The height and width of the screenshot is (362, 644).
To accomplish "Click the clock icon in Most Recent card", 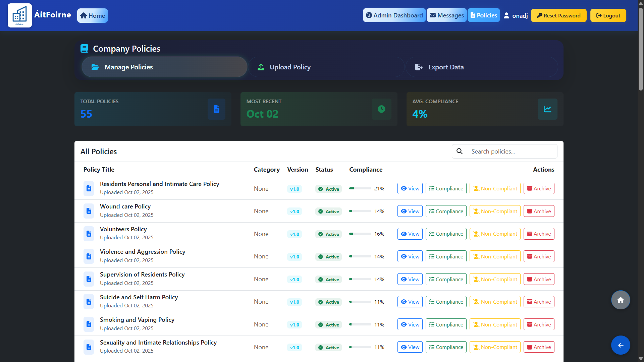I will tap(381, 109).
